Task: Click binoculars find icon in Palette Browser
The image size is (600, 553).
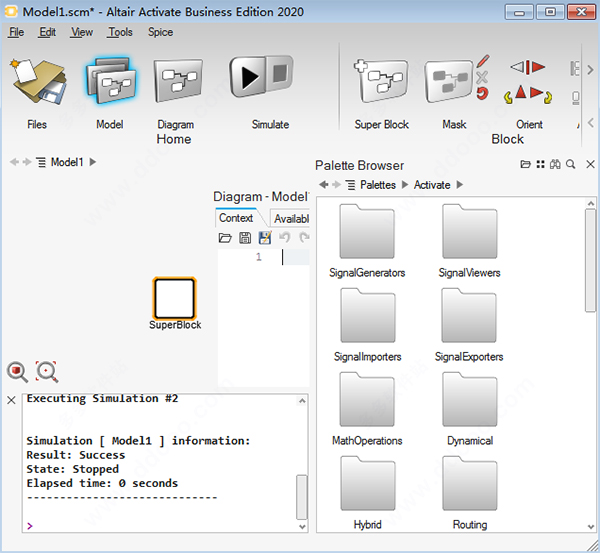Action: [x=555, y=164]
